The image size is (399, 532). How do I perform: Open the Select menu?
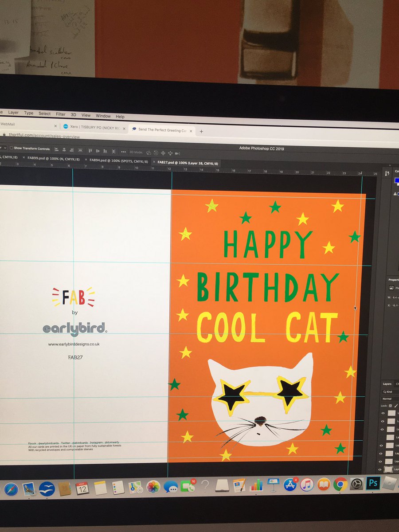coord(44,113)
